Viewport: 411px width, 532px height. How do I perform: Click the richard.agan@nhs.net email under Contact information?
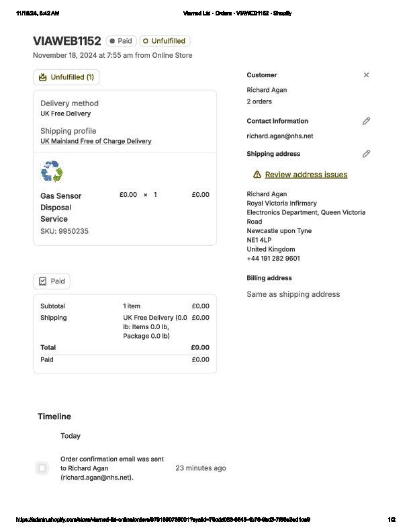[280, 136]
